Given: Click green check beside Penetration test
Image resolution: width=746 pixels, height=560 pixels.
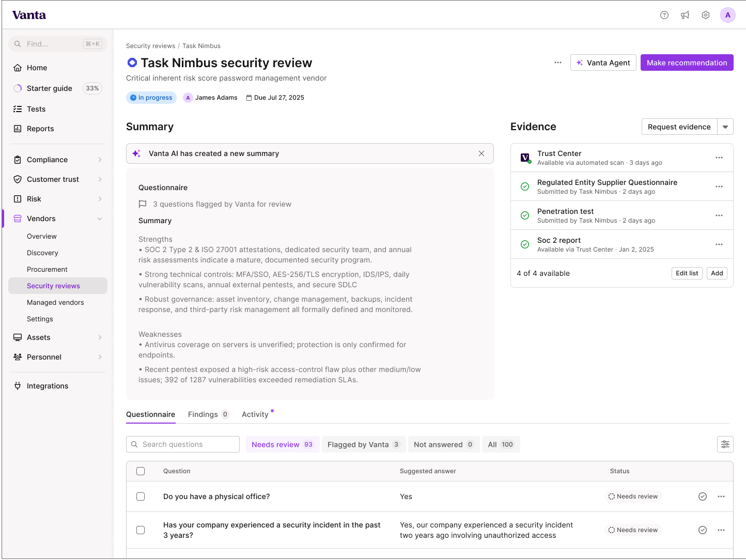Looking at the screenshot, I should [x=525, y=215].
